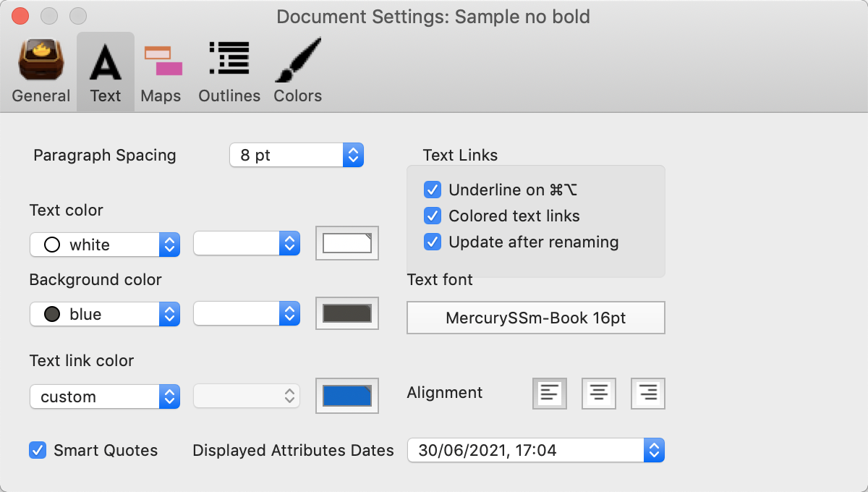Click the blue text link color well
Image resolution: width=868 pixels, height=492 pixels.
pyautogui.click(x=347, y=396)
